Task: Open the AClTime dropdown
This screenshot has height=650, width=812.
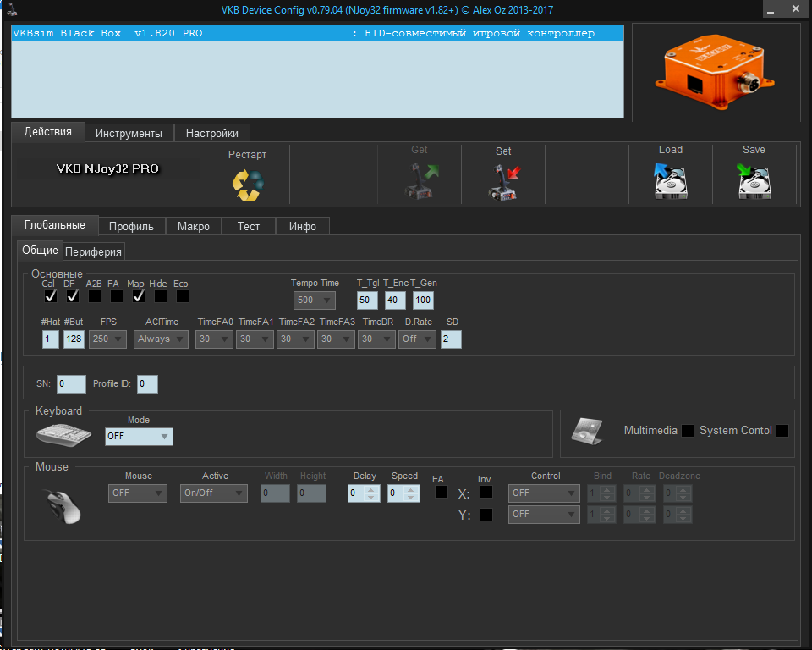Action: 161,339
